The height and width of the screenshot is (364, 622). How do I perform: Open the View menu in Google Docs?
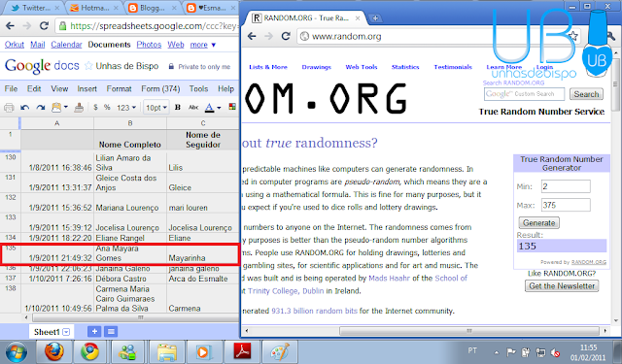pos(59,88)
